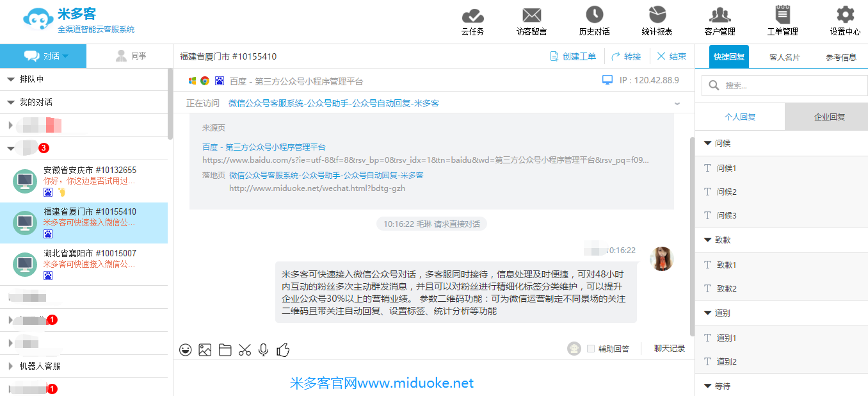Switch to the 企业回复 tab
This screenshot has height=396, width=868.
[x=829, y=117]
